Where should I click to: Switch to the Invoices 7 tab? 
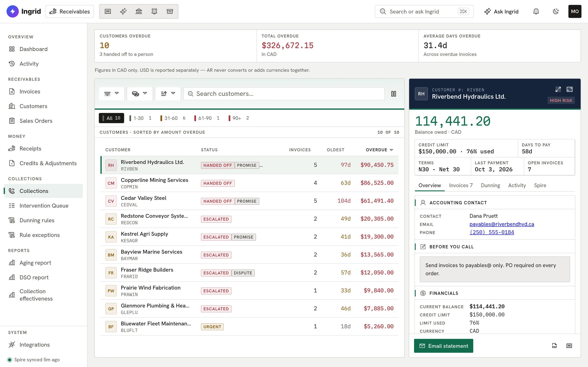click(x=461, y=186)
